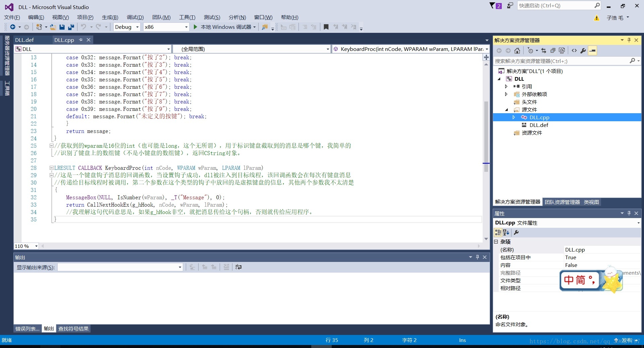This screenshot has height=348, width=644.
Task: Switch to the 错误列表 tab
Action: point(28,329)
